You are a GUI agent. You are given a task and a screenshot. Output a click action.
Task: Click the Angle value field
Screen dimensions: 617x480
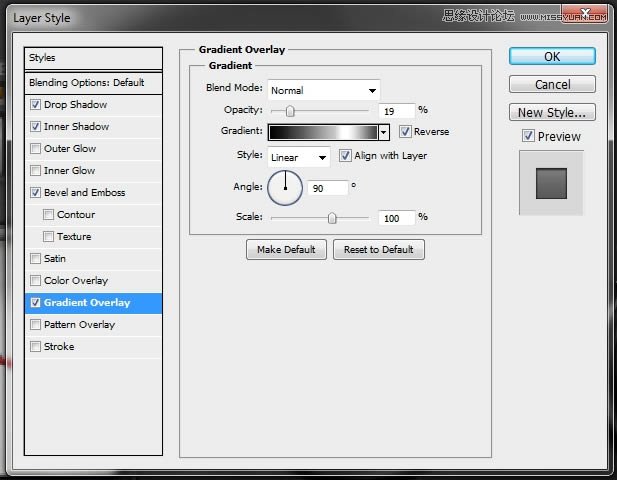pyautogui.click(x=328, y=188)
